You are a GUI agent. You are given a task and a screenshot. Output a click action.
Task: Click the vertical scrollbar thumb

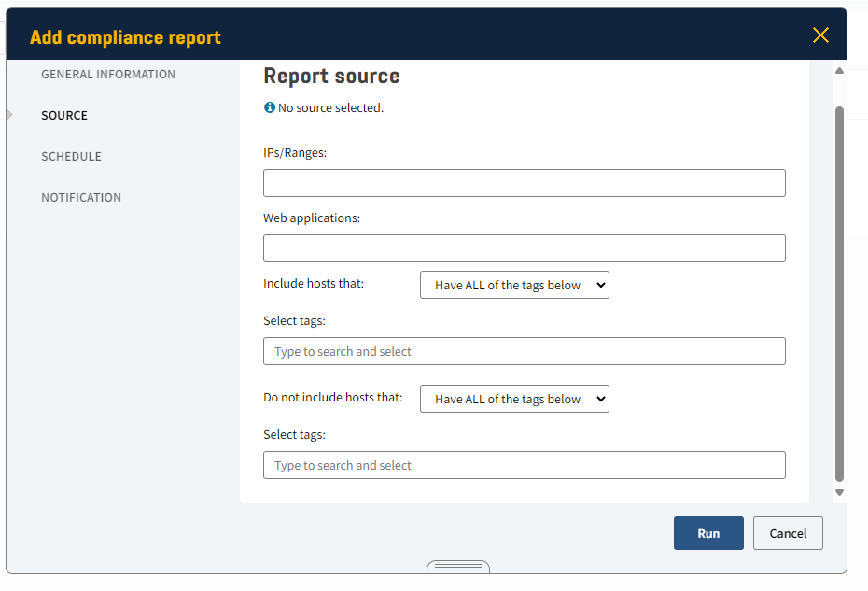coord(839,289)
